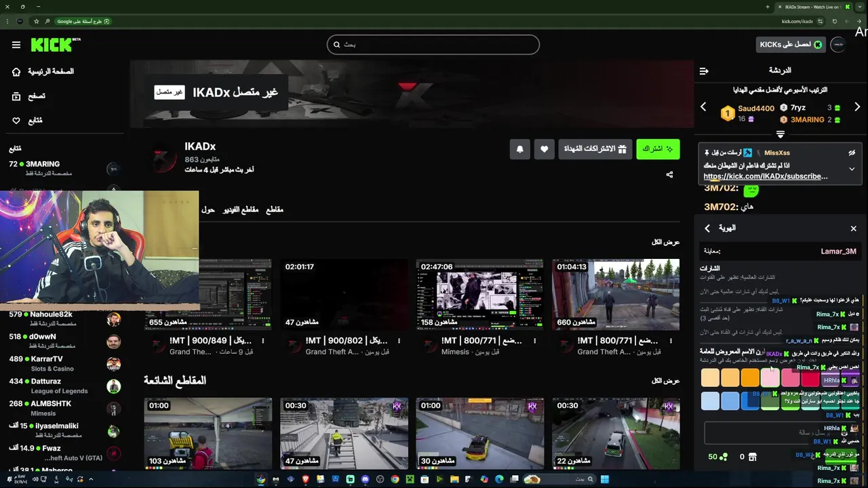868x488 pixels.
Task: Open the following (متابع) heart sidebar item
Action: [x=27, y=121]
